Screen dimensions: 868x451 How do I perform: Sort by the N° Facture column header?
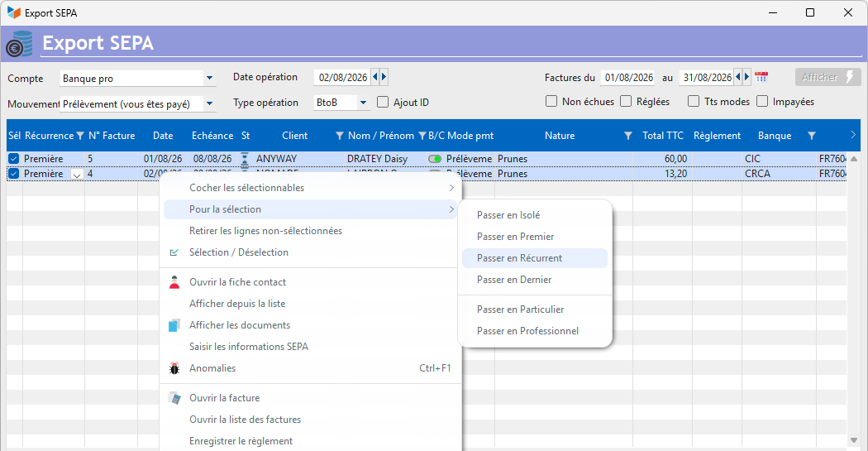point(112,136)
